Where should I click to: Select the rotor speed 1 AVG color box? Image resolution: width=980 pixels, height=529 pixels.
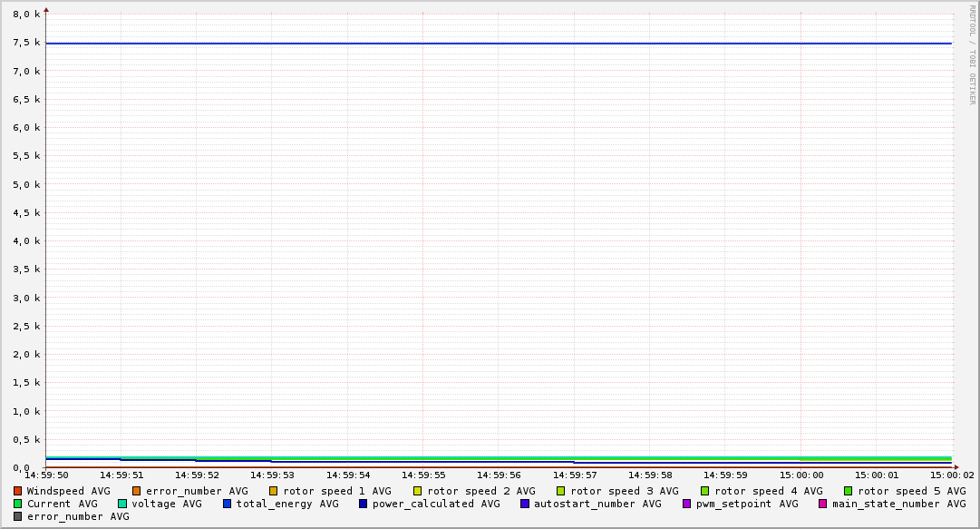[x=274, y=491]
